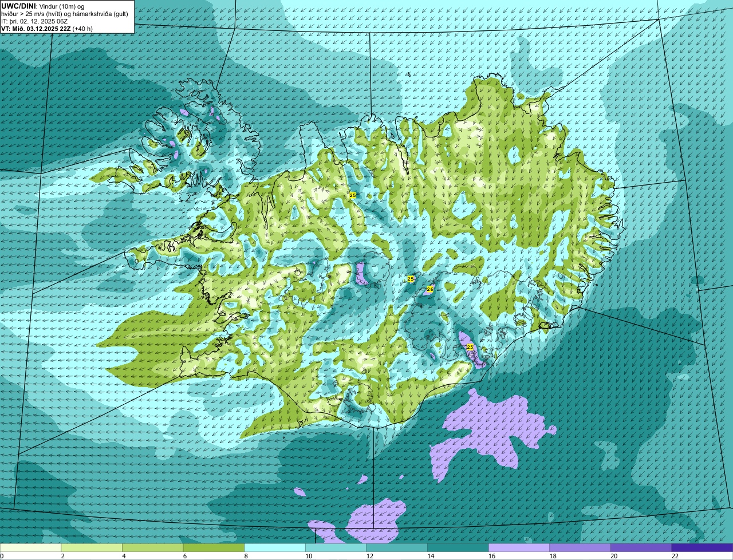The height and width of the screenshot is (560, 733).
Task: Click the legend swatch between 20 and 22
Action: 641,547
